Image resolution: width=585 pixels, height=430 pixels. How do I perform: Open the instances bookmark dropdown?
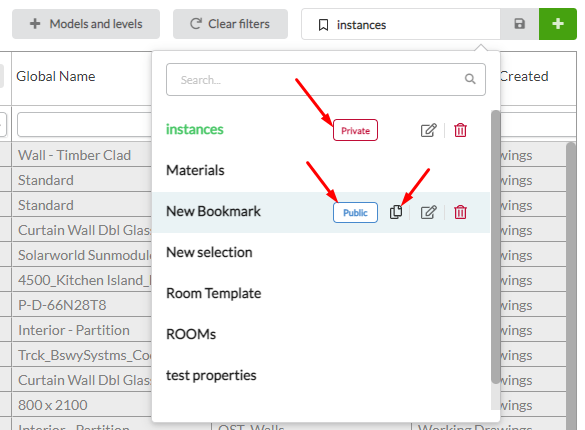click(x=401, y=24)
